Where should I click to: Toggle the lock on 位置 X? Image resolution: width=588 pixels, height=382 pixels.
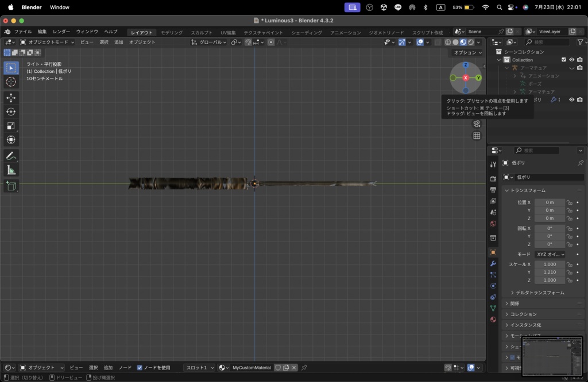pyautogui.click(x=569, y=202)
